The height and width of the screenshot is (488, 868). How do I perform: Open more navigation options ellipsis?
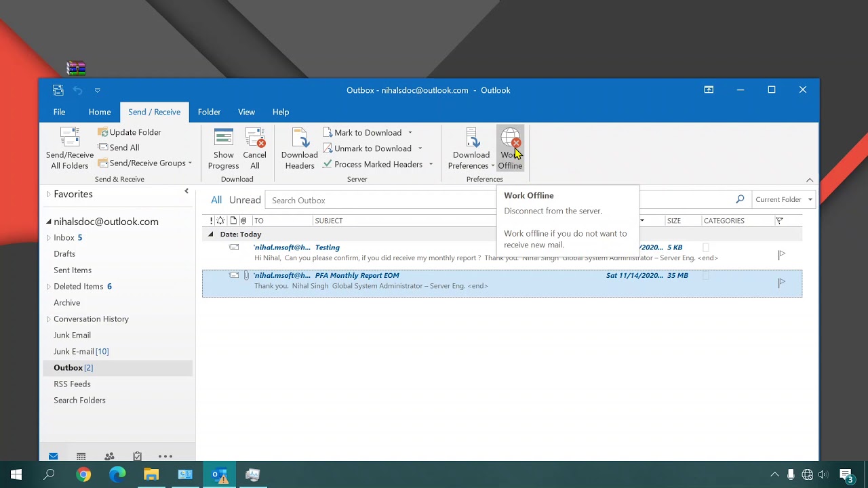click(165, 456)
